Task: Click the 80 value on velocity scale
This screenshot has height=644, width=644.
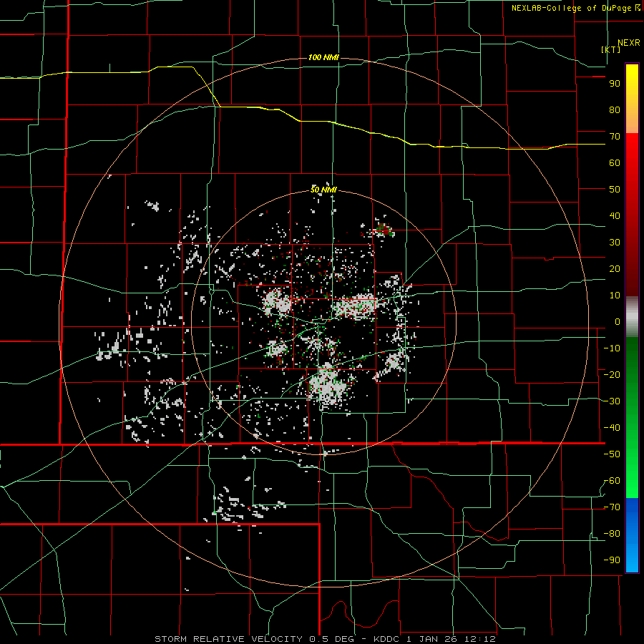Action: click(x=615, y=110)
